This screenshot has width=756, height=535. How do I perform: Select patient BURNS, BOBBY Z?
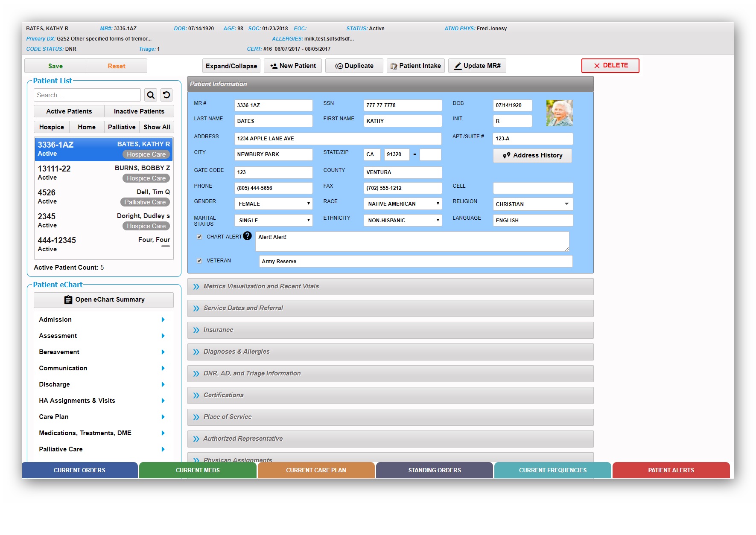(104, 173)
